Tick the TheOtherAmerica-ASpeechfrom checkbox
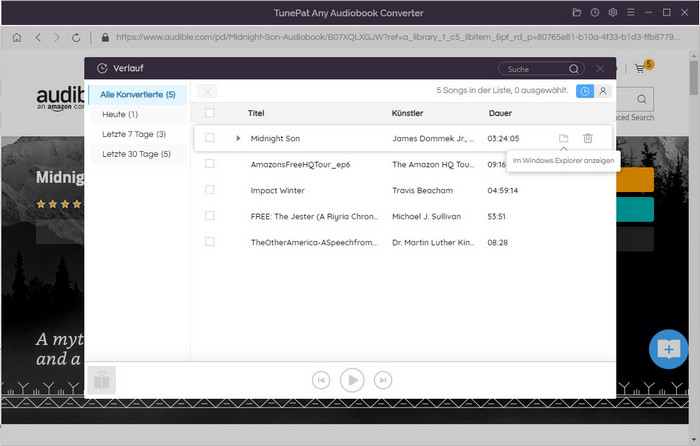The width and height of the screenshot is (700, 446). (209, 242)
